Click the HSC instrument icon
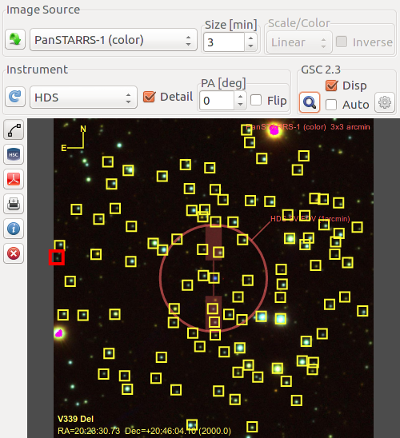 (x=14, y=154)
